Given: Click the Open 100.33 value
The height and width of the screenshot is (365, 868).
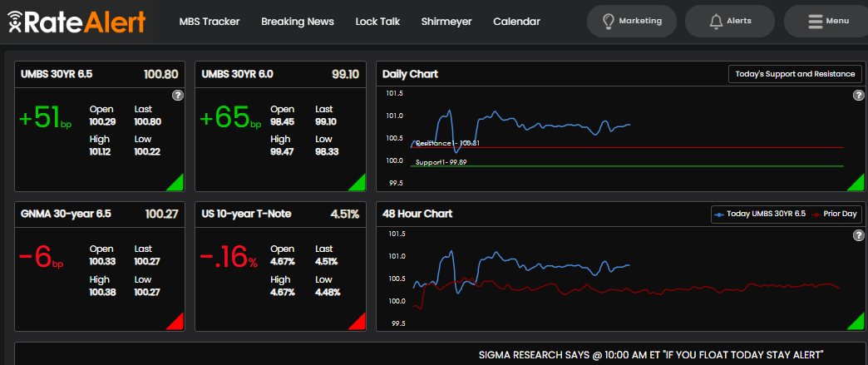Looking at the screenshot, I should (102, 261).
